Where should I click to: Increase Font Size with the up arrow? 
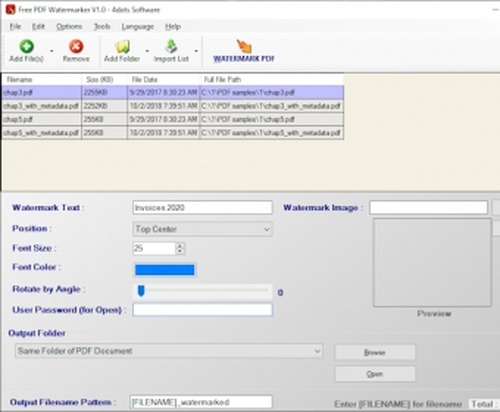pyautogui.click(x=180, y=246)
